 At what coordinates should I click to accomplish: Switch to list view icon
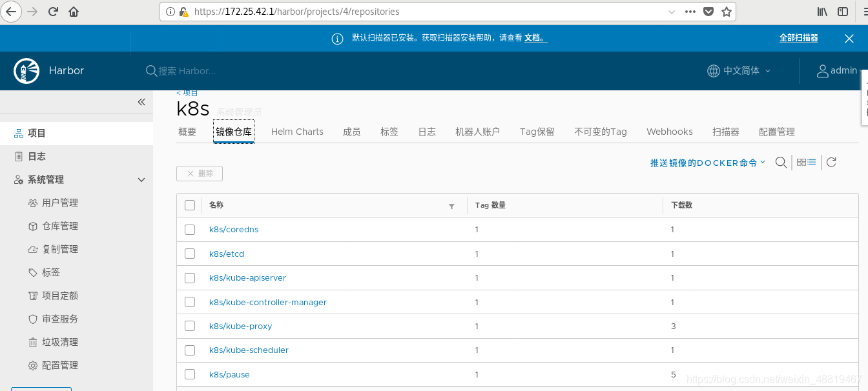pyautogui.click(x=812, y=163)
